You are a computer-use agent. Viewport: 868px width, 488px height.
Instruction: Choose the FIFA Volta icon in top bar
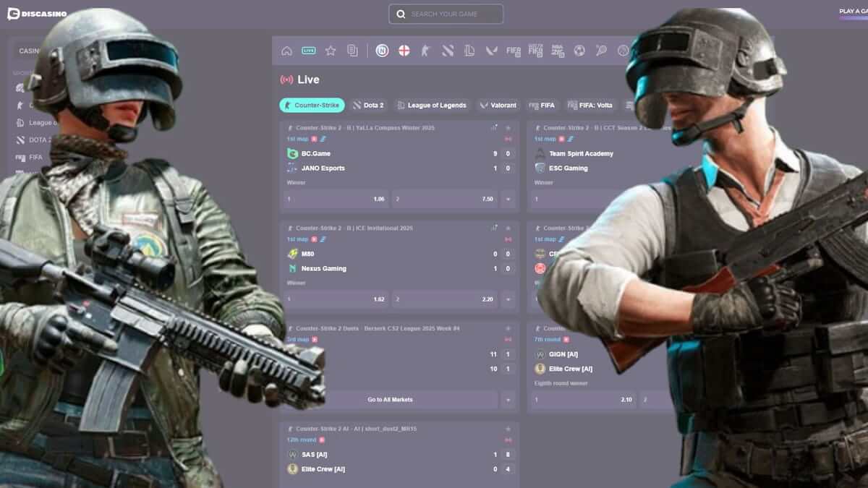pos(535,51)
